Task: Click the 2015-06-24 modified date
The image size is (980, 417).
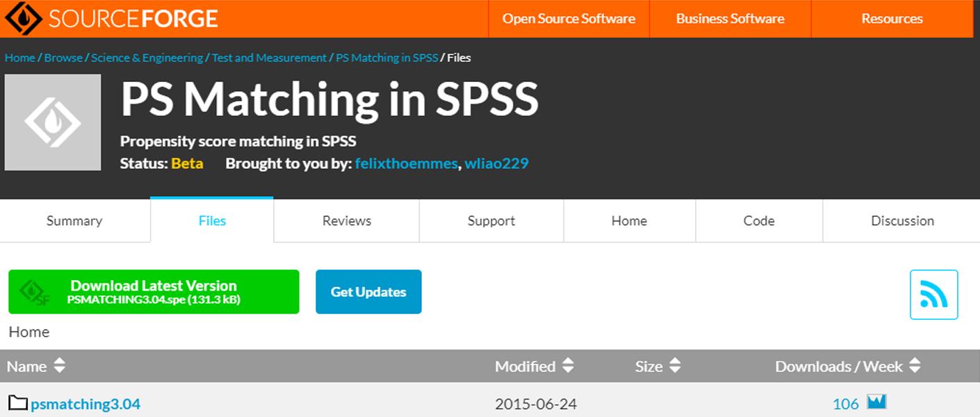Action: (x=535, y=404)
